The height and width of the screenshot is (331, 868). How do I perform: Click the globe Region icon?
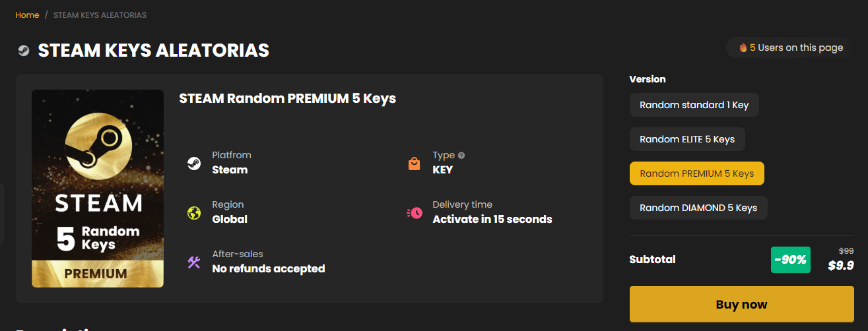[194, 213]
